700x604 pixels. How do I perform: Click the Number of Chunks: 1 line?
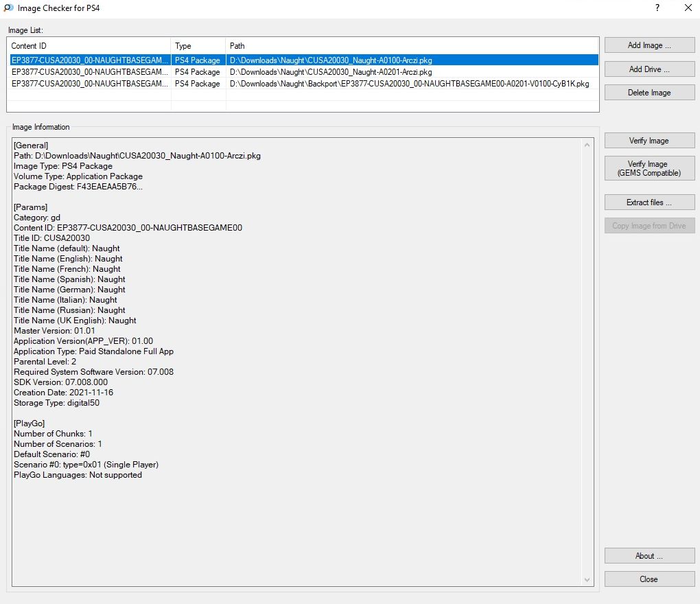click(x=53, y=434)
